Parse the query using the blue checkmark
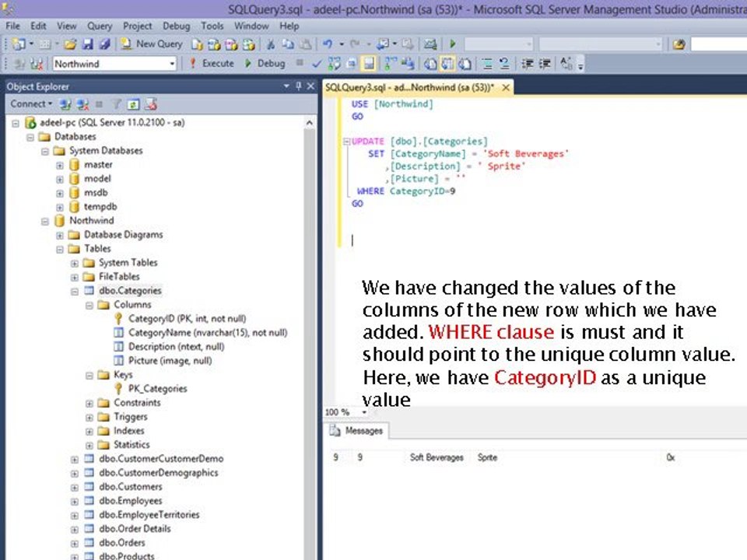The image size is (747, 560). coord(317,63)
